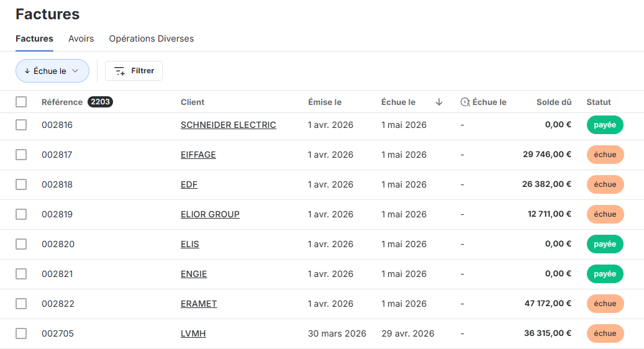Click the Référence column header
Image resolution: width=644 pixels, height=349 pixels.
[x=62, y=102]
